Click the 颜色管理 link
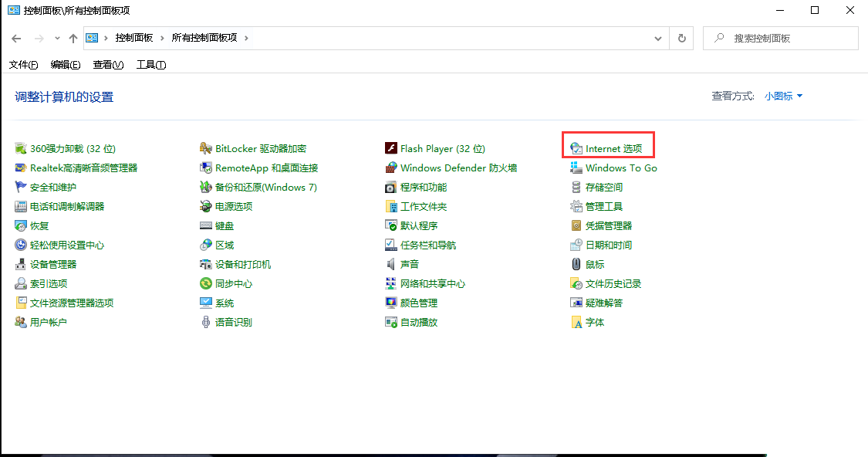868x457 pixels. [419, 303]
